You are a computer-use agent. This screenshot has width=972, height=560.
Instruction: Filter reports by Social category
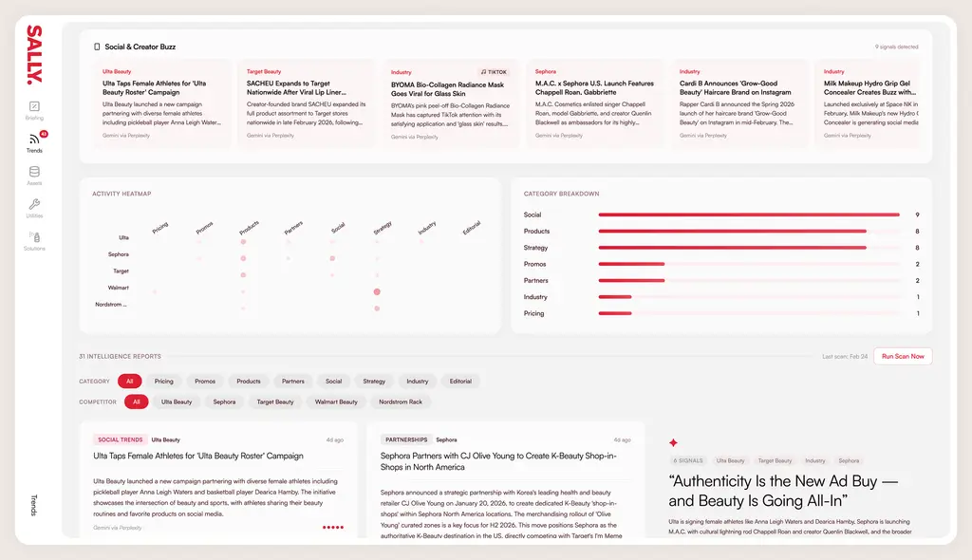point(333,382)
